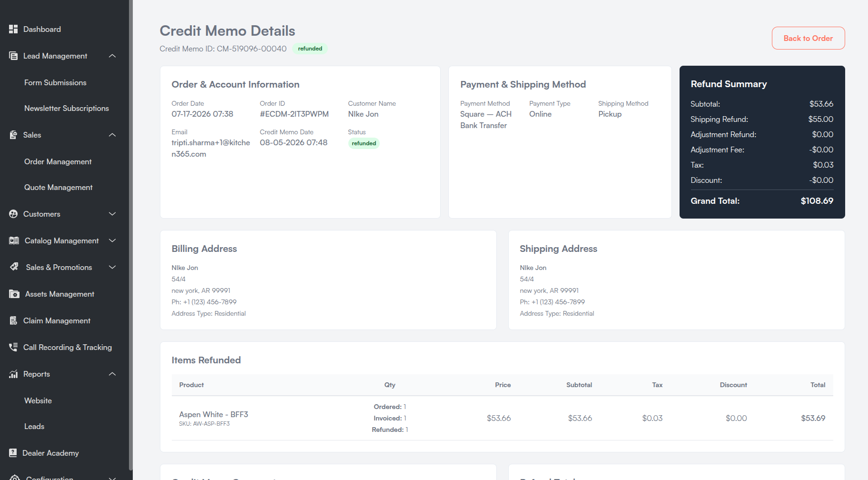Open Dealer Academy from sidebar

[50, 453]
